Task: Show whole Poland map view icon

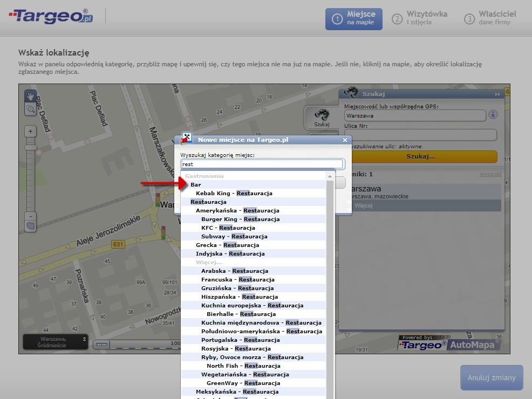Action: [31, 226]
